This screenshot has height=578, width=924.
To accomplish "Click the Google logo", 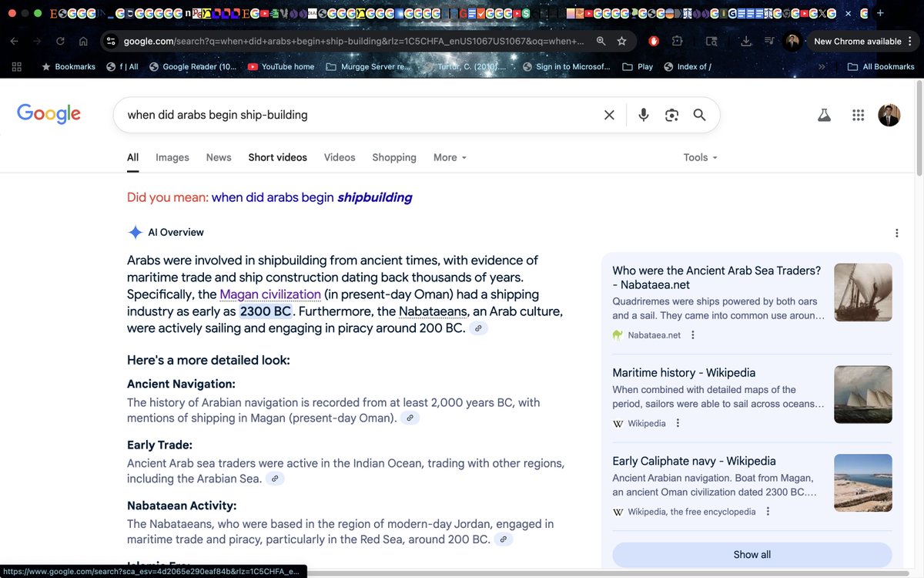I will tap(49, 114).
